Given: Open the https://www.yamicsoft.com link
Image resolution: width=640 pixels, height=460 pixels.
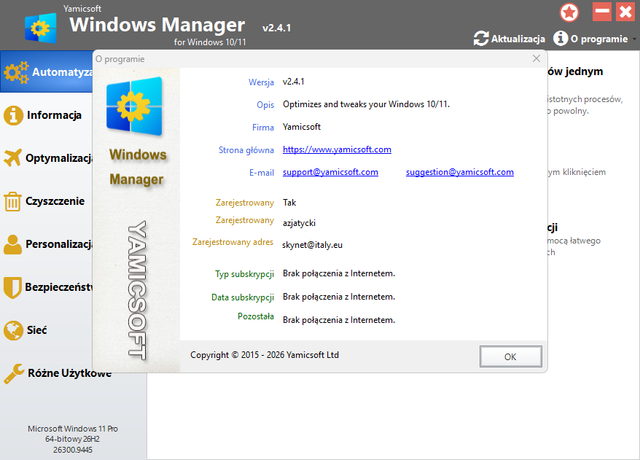Looking at the screenshot, I should coord(337,150).
